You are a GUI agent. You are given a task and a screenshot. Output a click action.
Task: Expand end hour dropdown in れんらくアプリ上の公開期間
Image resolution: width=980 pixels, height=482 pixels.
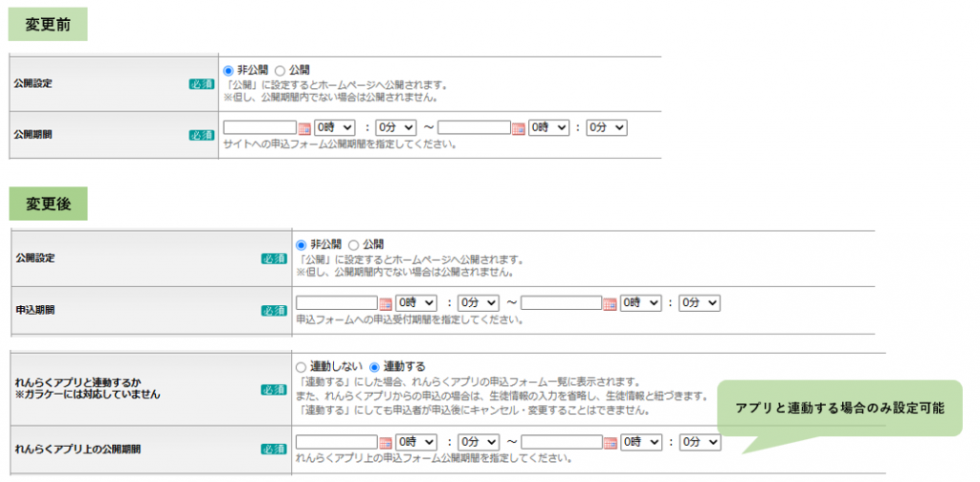640,442
